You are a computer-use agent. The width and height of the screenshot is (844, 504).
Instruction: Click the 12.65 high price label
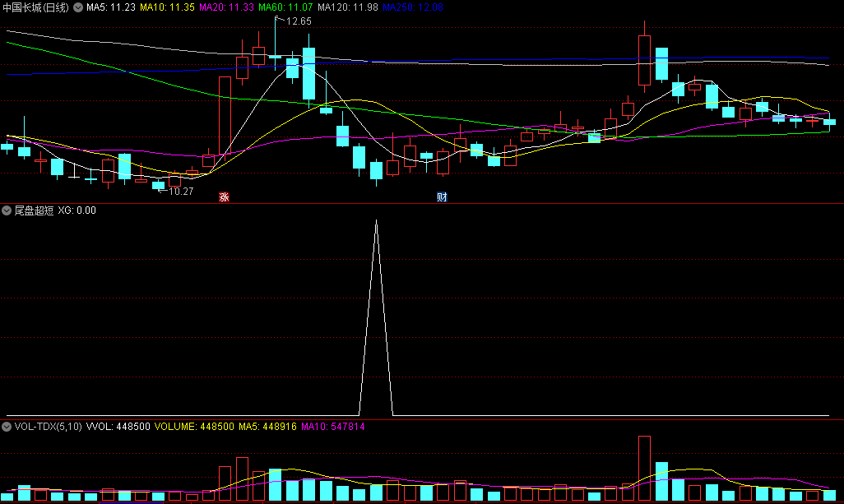[299, 21]
